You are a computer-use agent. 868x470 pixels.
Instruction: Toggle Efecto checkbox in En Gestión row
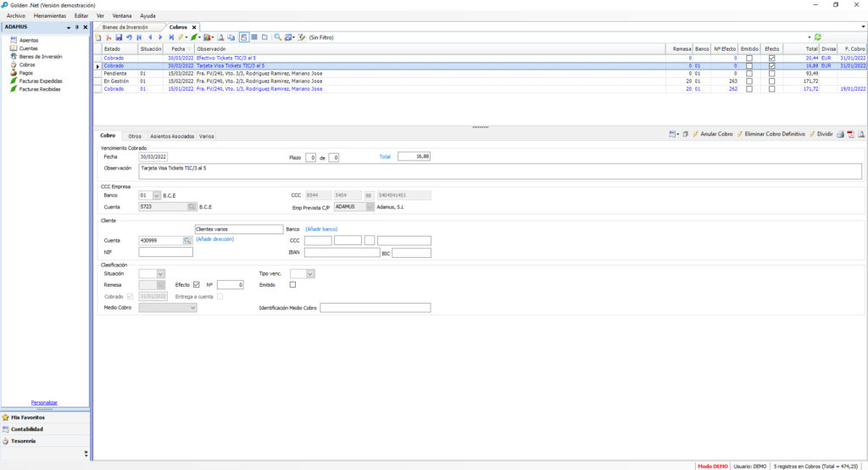(771, 81)
